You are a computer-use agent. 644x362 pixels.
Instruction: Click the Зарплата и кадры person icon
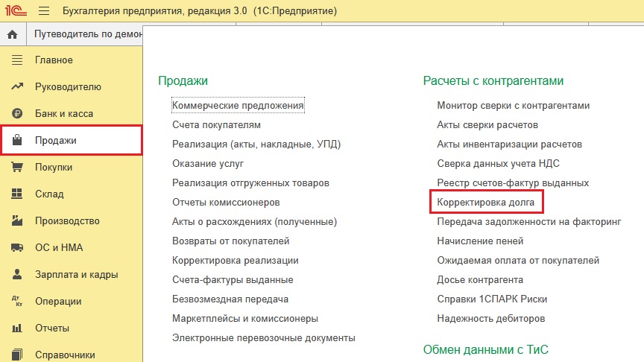click(17, 274)
